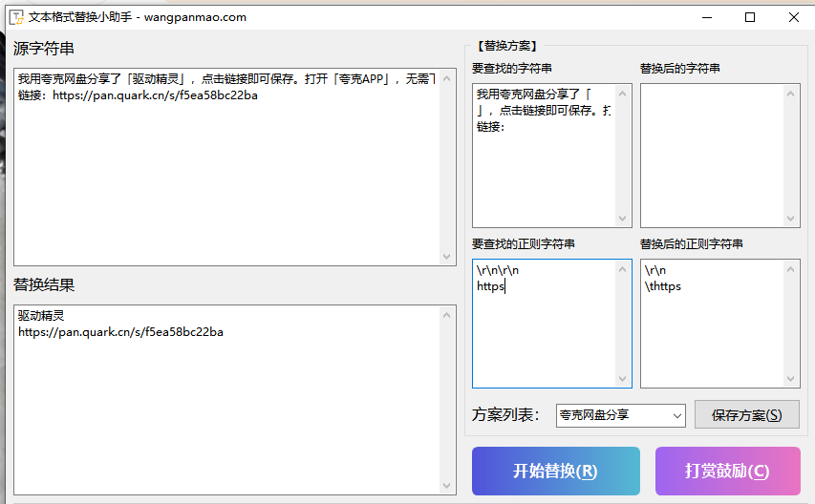Click scroll down arrow of 替换后的正则字符串 box
The image size is (815, 504).
coord(791,379)
